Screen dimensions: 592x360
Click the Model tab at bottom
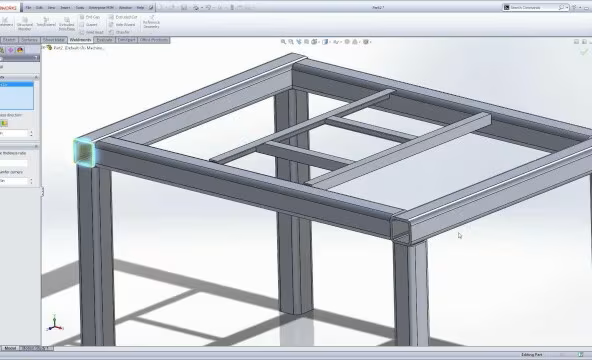coord(10,348)
